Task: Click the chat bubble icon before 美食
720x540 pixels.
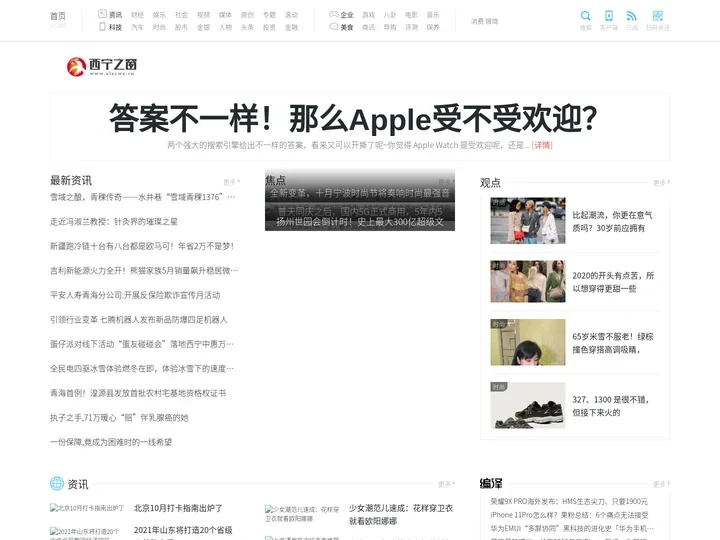Action: [x=334, y=27]
